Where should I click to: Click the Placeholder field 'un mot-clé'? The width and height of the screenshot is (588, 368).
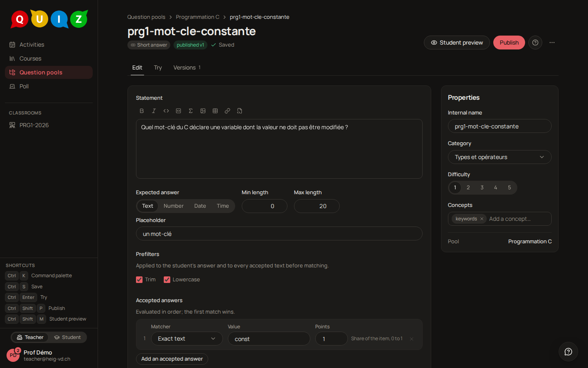click(x=279, y=233)
